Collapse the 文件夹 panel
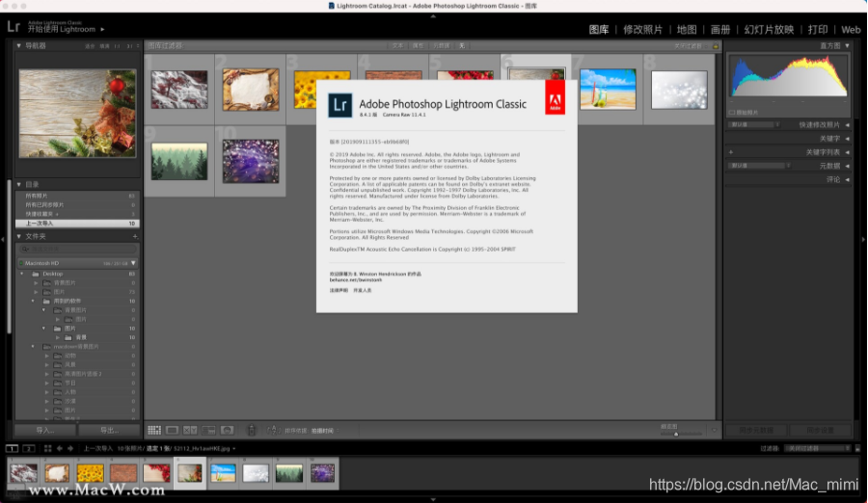The image size is (868, 503). 19,236
